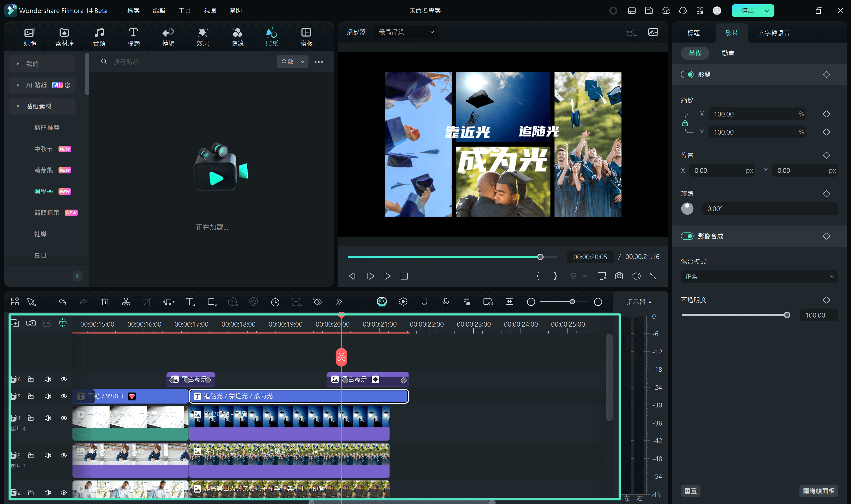The width and height of the screenshot is (851, 504).
Task: Click the player progress bar handle
Action: 540,257
